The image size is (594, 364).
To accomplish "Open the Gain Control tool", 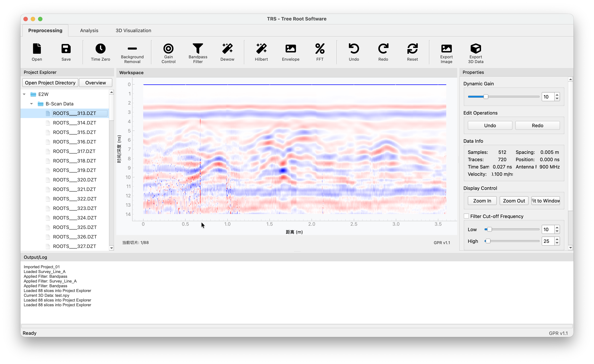I will click(x=168, y=49).
